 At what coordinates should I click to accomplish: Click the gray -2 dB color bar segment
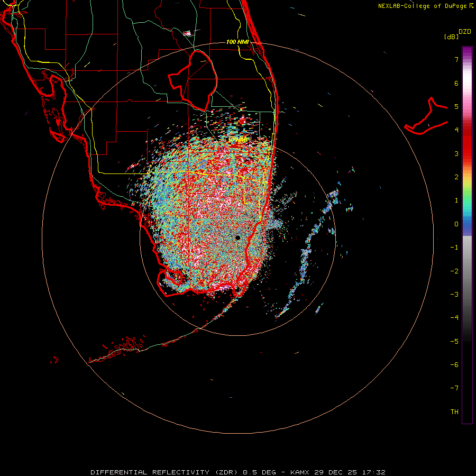pos(467,271)
